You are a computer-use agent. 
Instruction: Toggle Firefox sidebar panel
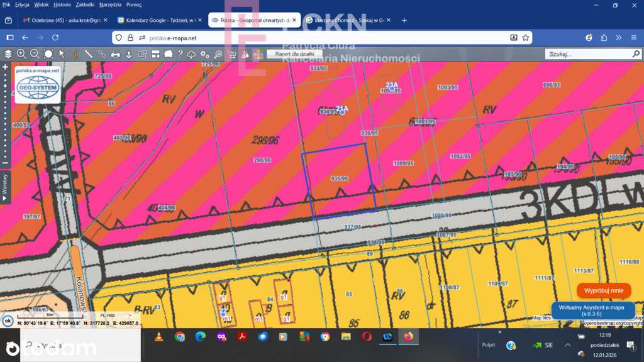[10, 38]
